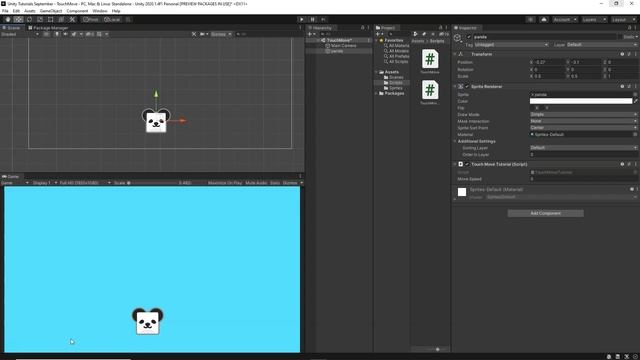
Task: Click the Move Speed input field
Action: click(584, 179)
